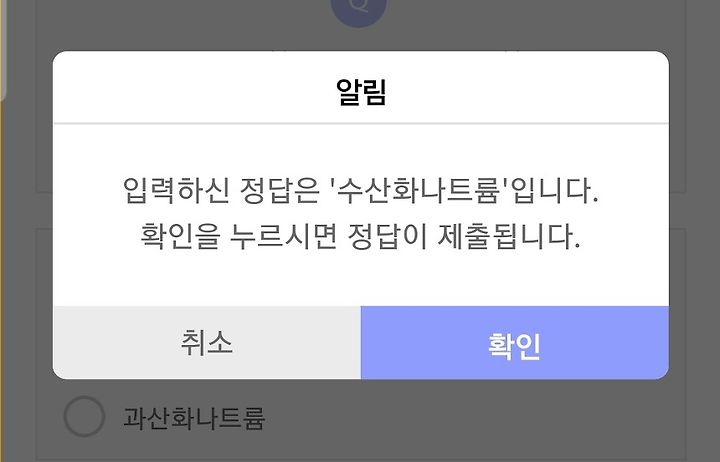Click the gold strip on the window edge

(x=2, y=230)
